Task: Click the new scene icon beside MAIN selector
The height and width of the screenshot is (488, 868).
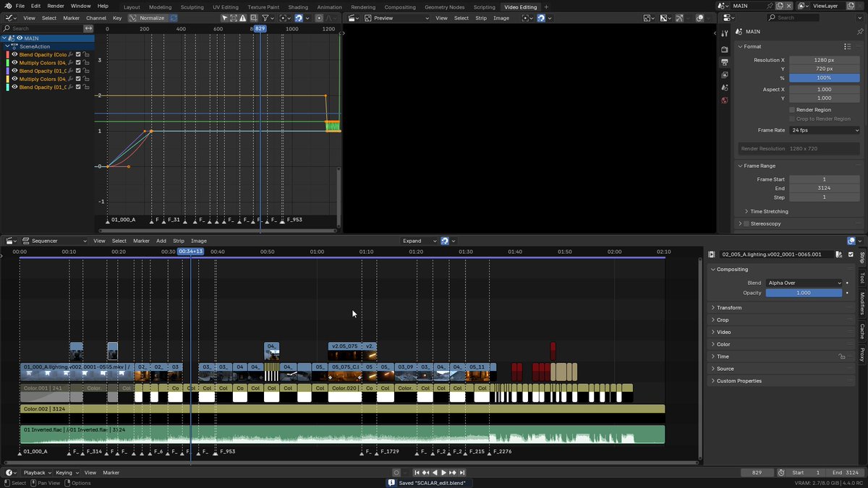Action: pyautogui.click(x=779, y=6)
